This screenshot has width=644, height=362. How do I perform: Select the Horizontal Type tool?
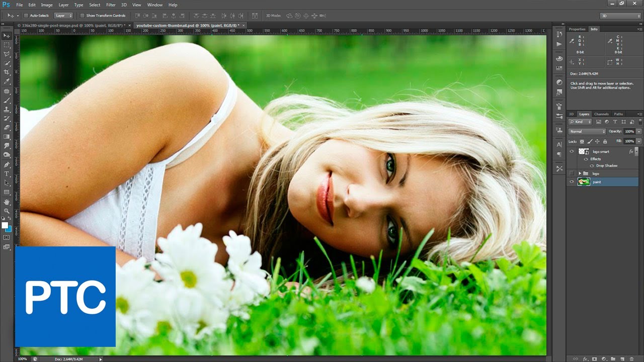click(7, 173)
